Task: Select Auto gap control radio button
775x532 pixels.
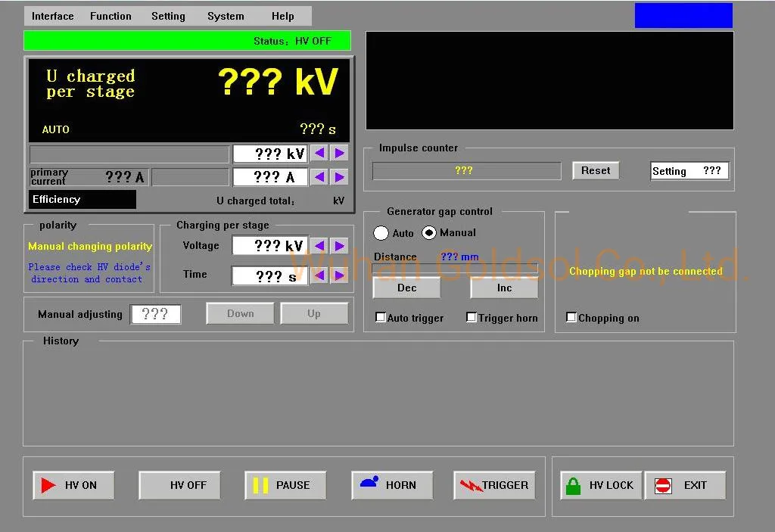Action: (x=381, y=233)
